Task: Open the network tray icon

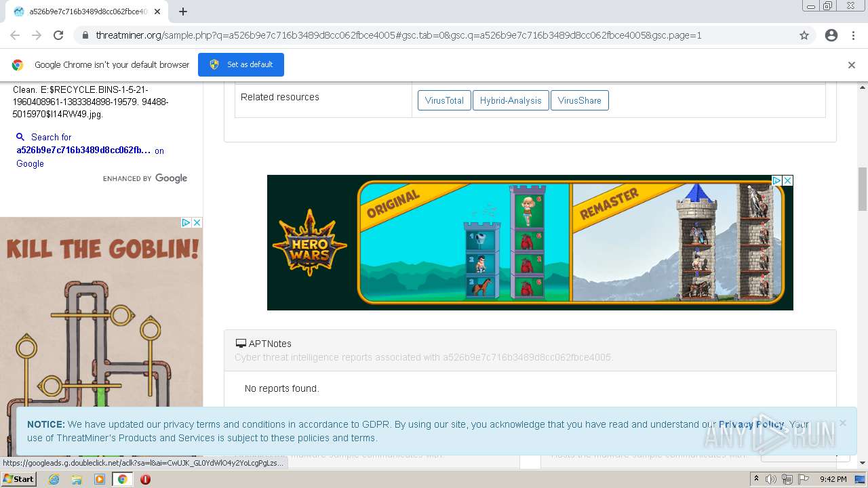Action: (787, 479)
